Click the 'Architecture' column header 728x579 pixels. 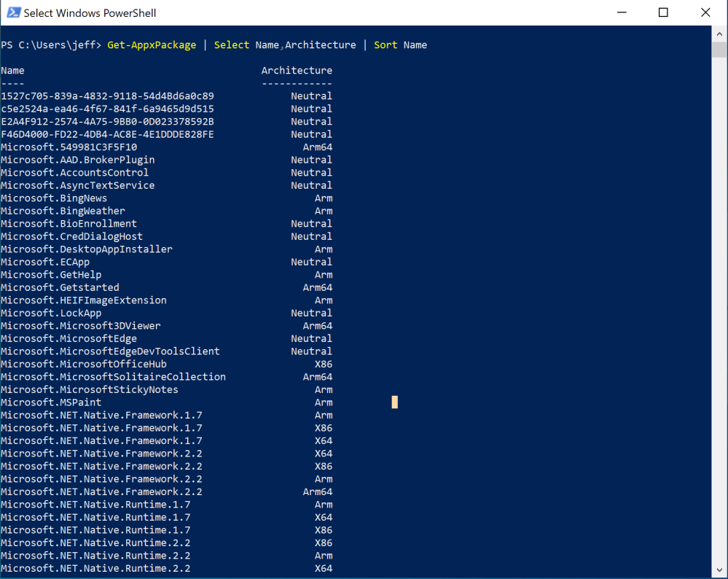(x=297, y=71)
